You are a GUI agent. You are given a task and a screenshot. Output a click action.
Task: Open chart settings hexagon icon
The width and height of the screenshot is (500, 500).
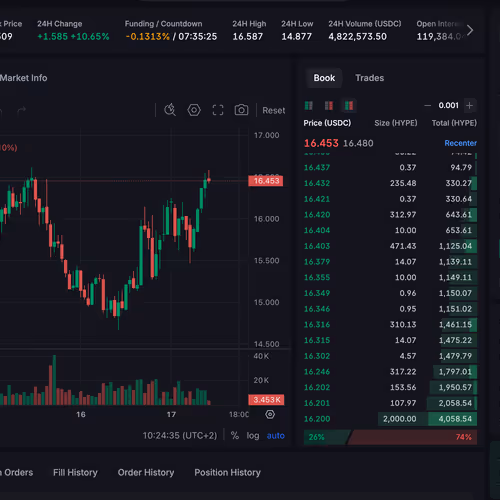pyautogui.click(x=194, y=110)
